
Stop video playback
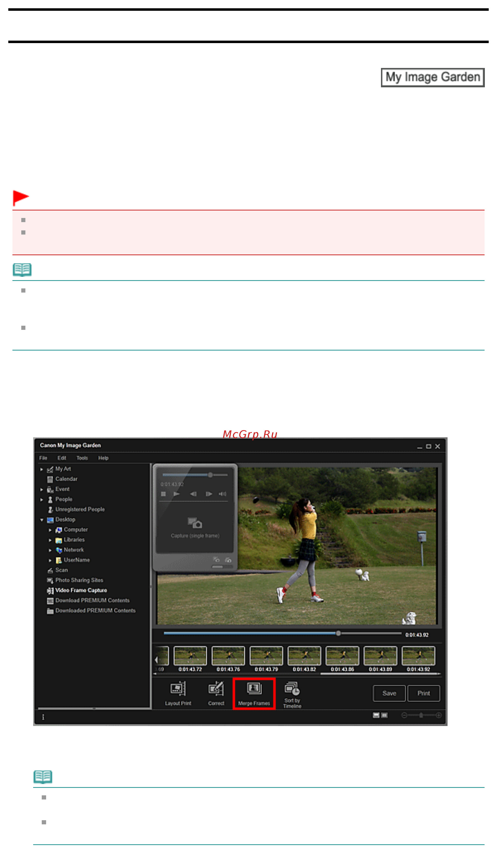[x=163, y=494]
